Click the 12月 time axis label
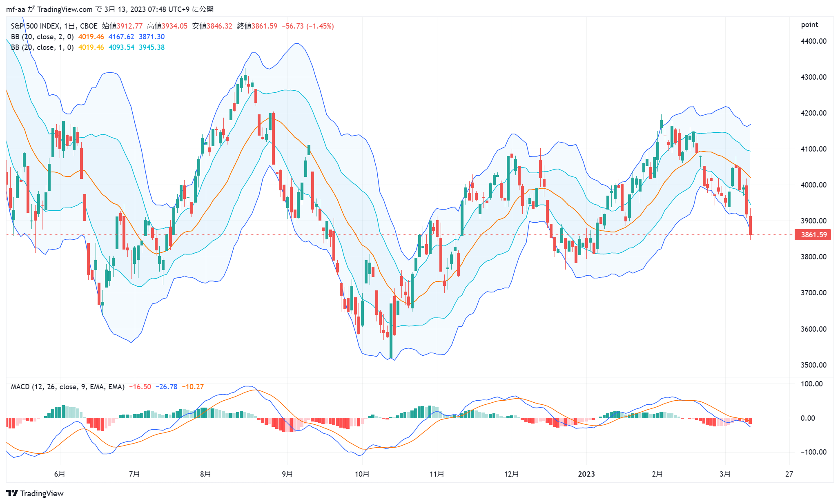The width and height of the screenshot is (840, 504). coord(512,474)
